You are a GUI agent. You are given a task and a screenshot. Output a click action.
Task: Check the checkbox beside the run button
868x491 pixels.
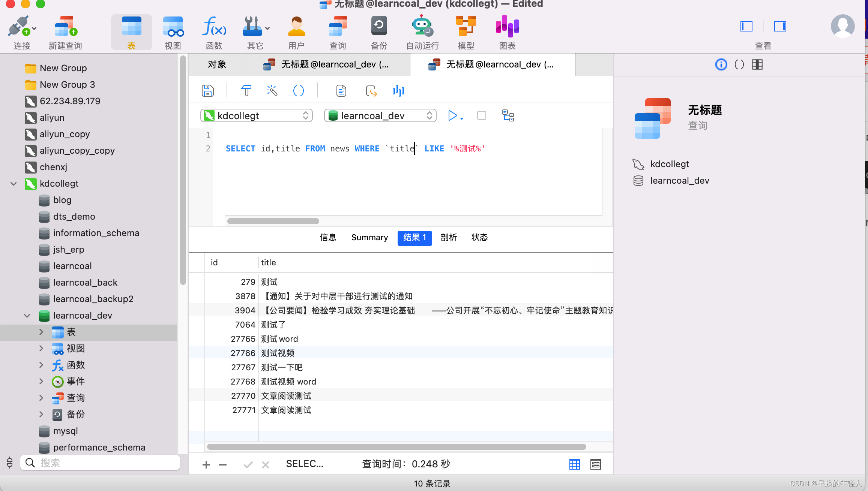pyautogui.click(x=481, y=115)
